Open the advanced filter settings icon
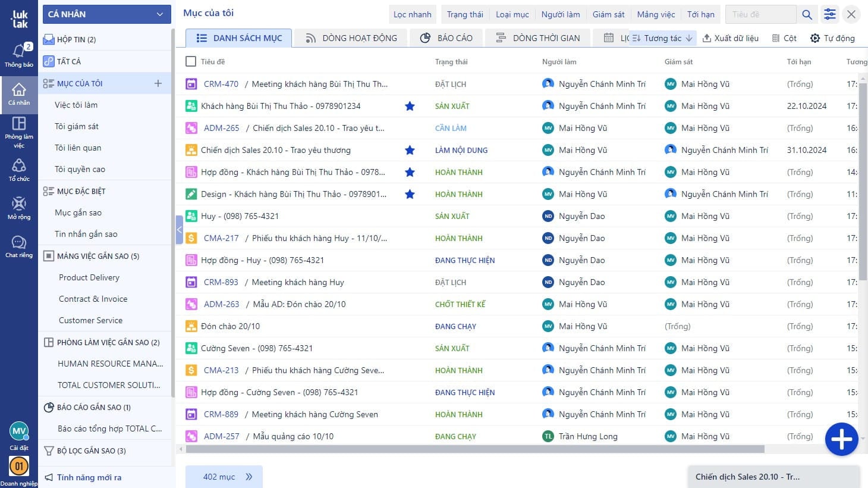The image size is (868, 488). (830, 14)
